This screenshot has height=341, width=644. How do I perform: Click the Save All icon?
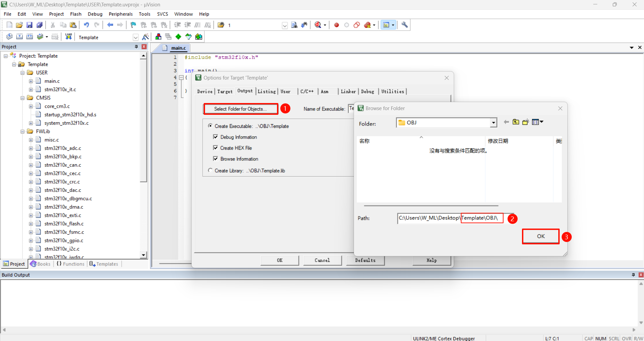40,25
